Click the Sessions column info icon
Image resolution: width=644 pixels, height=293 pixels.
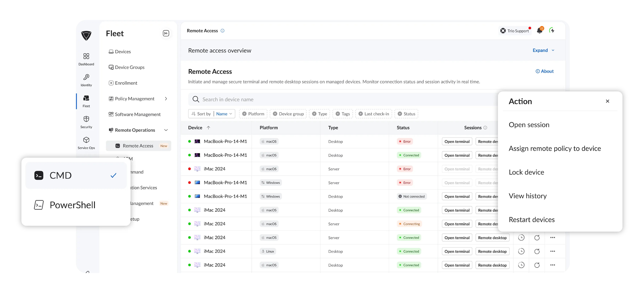point(485,127)
